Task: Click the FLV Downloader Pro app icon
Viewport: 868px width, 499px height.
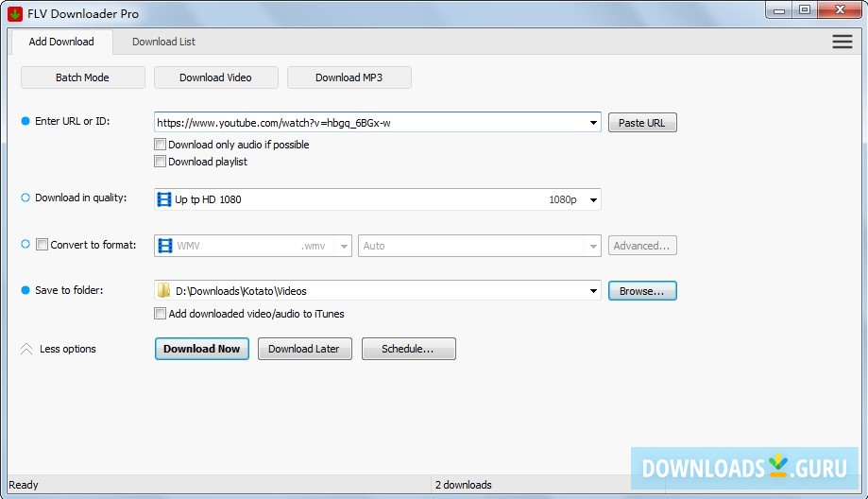Action: [15, 13]
